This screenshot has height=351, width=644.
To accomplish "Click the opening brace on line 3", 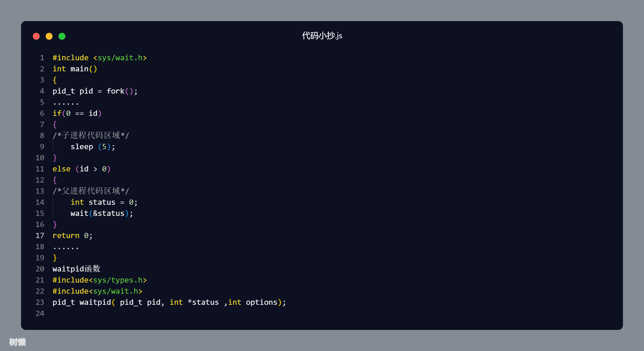I will (55, 80).
